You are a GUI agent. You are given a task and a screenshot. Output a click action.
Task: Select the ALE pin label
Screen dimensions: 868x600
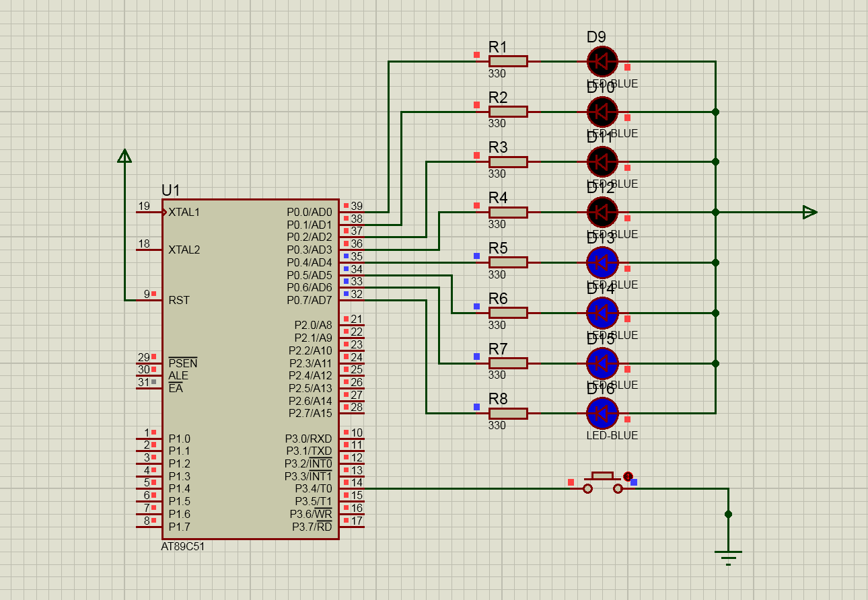pyautogui.click(x=178, y=375)
